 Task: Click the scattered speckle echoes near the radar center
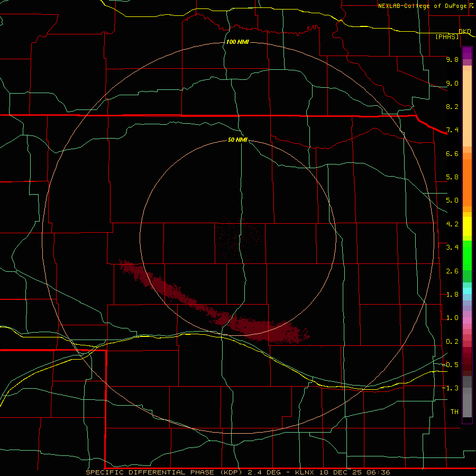(x=239, y=240)
